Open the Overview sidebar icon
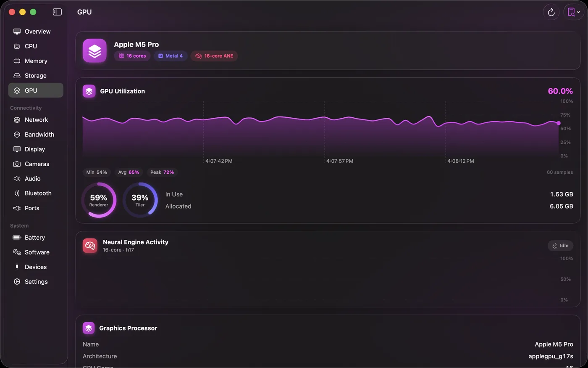The image size is (588, 368). coord(17,32)
